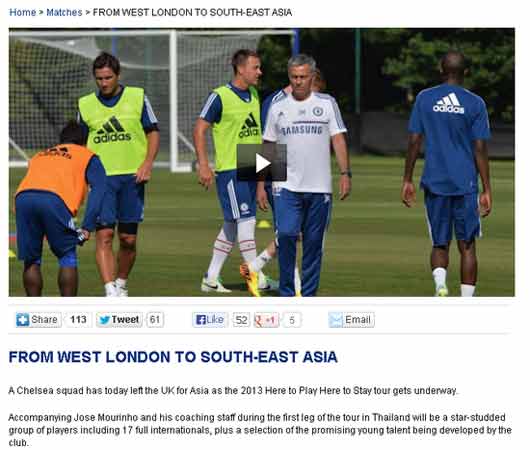The height and width of the screenshot is (450, 530).
Task: Click the training photo video thumbnail
Action: click(262, 162)
